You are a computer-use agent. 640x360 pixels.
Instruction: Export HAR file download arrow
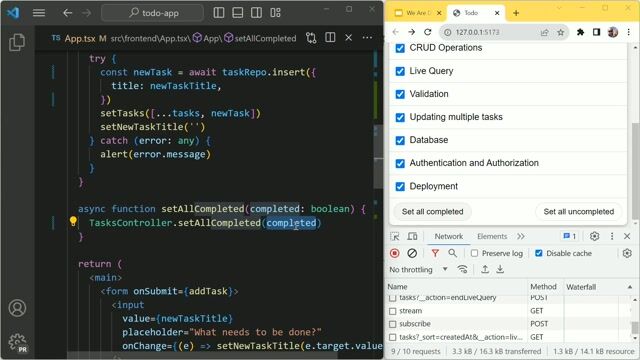tap(500, 269)
